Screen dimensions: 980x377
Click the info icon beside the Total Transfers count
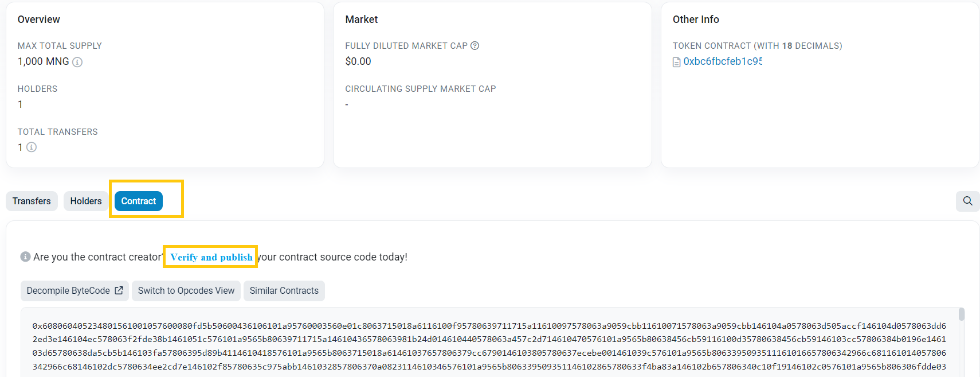30,147
